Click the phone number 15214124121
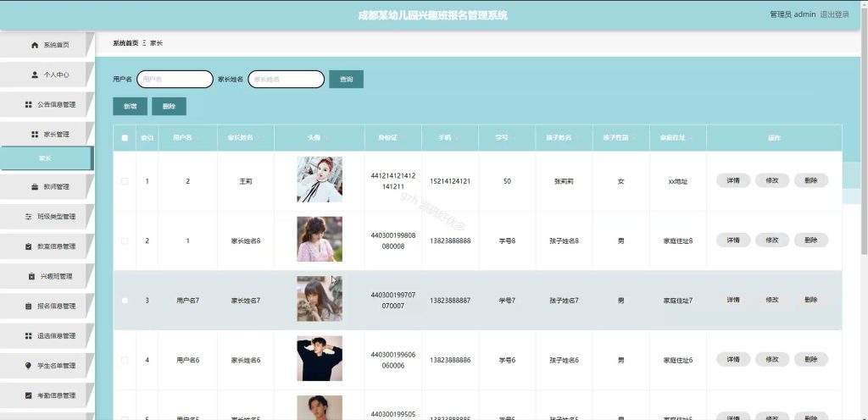 [x=450, y=181]
